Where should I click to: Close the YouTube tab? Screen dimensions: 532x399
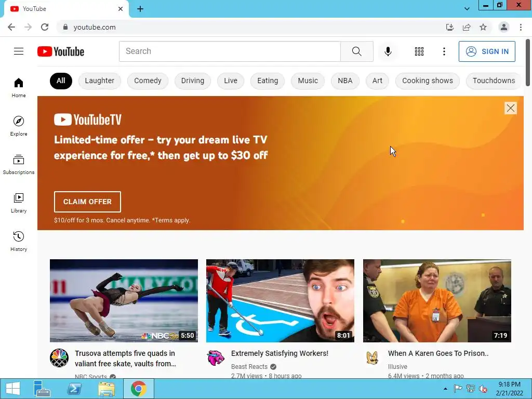pos(121,9)
